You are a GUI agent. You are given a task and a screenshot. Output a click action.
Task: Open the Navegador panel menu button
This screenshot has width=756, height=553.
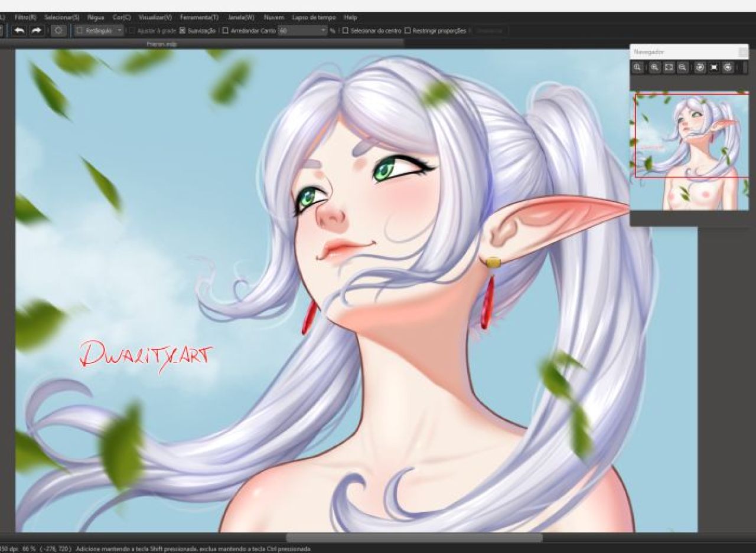pyautogui.click(x=742, y=53)
